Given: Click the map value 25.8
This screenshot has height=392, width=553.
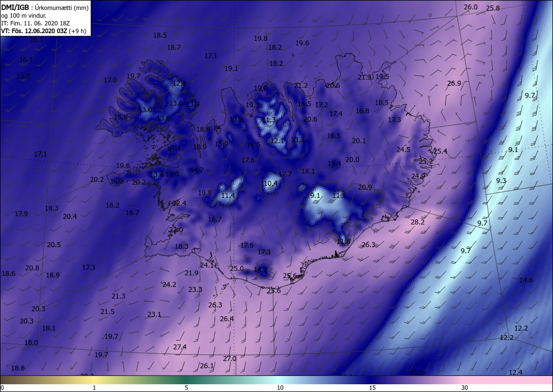Looking at the screenshot, I should (493, 8).
